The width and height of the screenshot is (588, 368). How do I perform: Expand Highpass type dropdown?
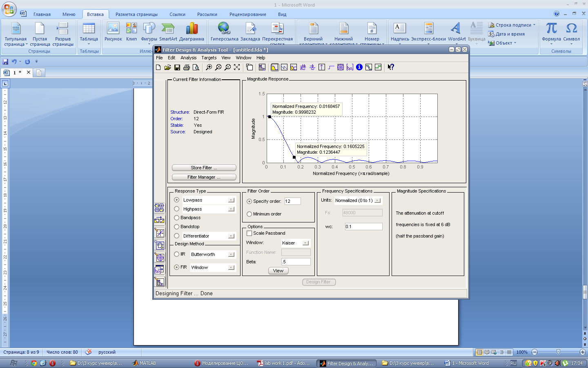tap(231, 209)
